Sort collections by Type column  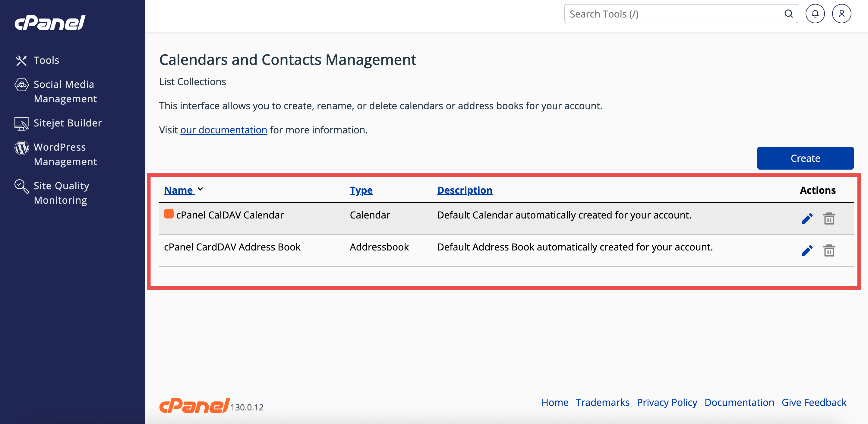coord(361,190)
